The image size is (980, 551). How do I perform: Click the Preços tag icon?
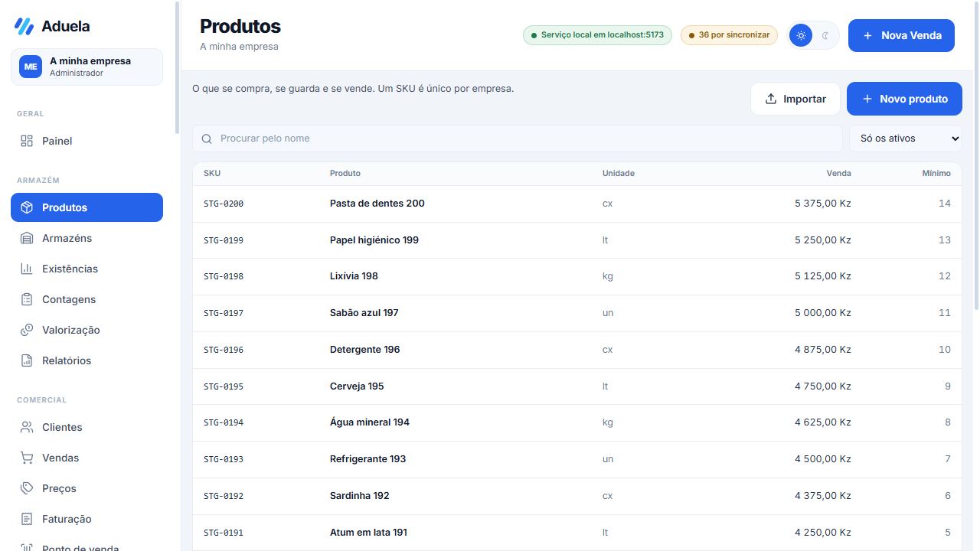[x=27, y=488]
